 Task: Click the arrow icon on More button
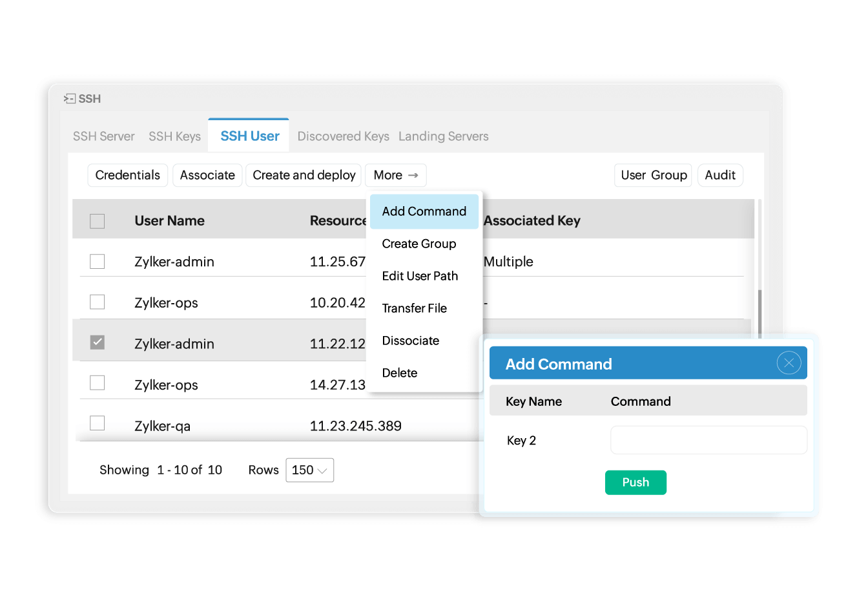click(413, 175)
